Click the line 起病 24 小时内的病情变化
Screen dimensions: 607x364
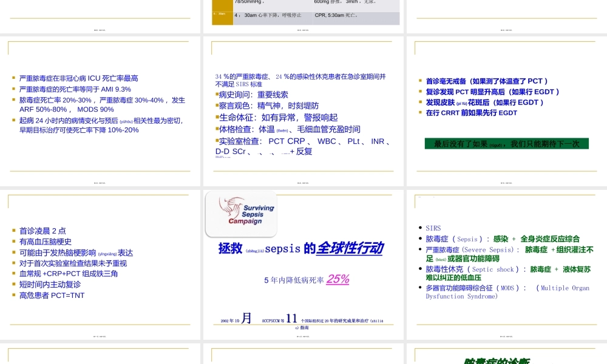tap(101, 126)
